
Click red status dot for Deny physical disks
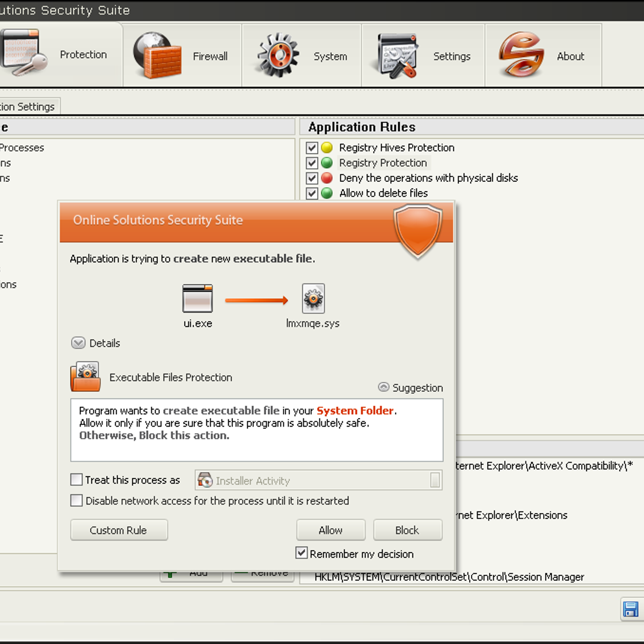coord(327,178)
